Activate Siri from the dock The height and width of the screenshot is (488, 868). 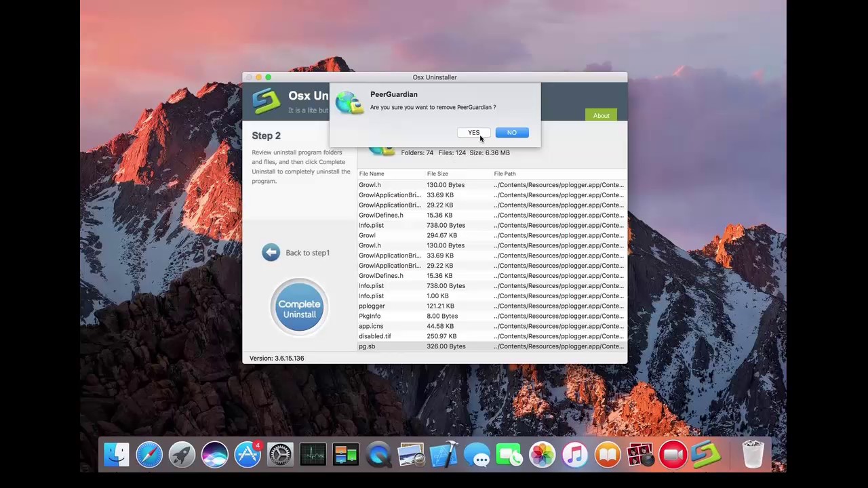pyautogui.click(x=214, y=455)
